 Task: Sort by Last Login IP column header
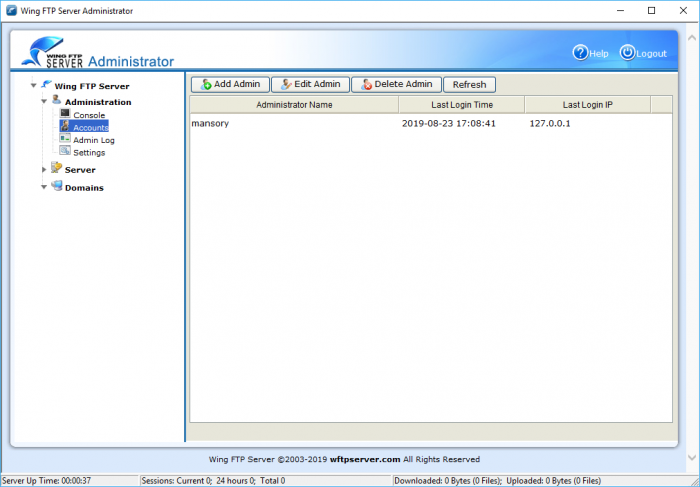[x=588, y=105]
